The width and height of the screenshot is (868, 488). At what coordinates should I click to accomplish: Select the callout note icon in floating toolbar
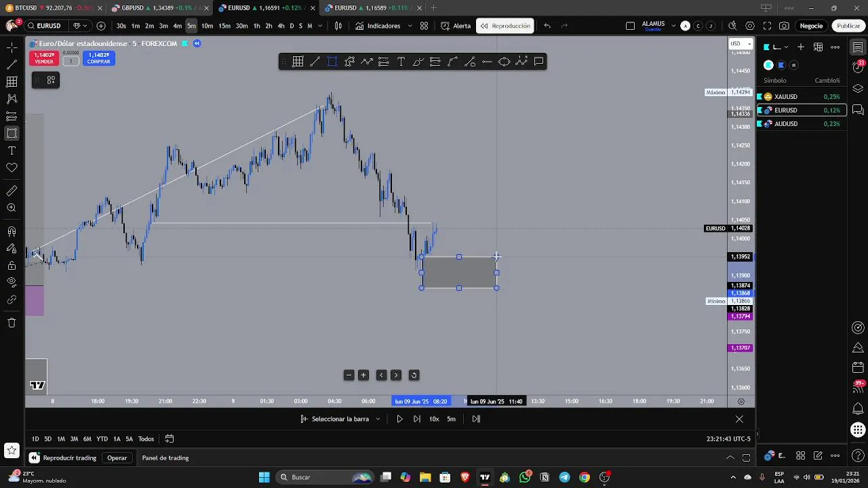[538, 62]
